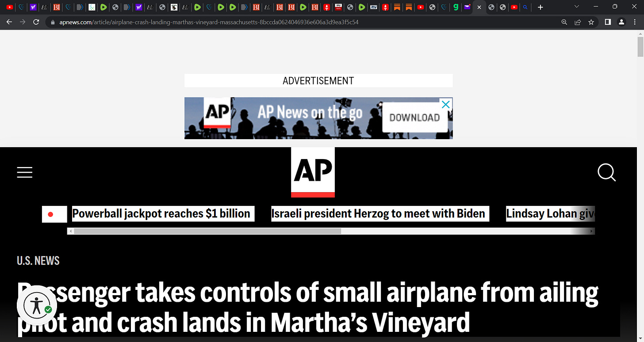644x342 pixels.
Task: Open the Israeli president Herzog headline
Action: 378,214
